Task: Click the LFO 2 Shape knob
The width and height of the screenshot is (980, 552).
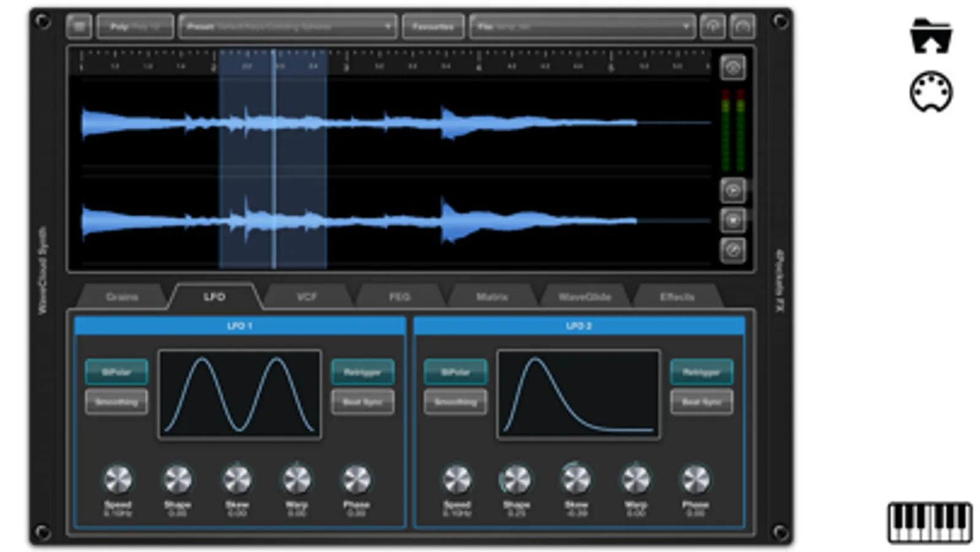Action: tap(517, 480)
